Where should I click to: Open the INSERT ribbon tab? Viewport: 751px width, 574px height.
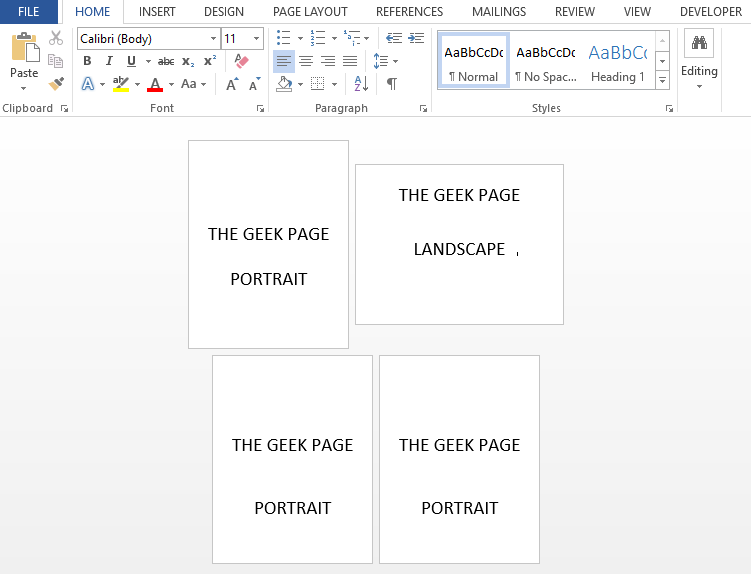pos(157,12)
